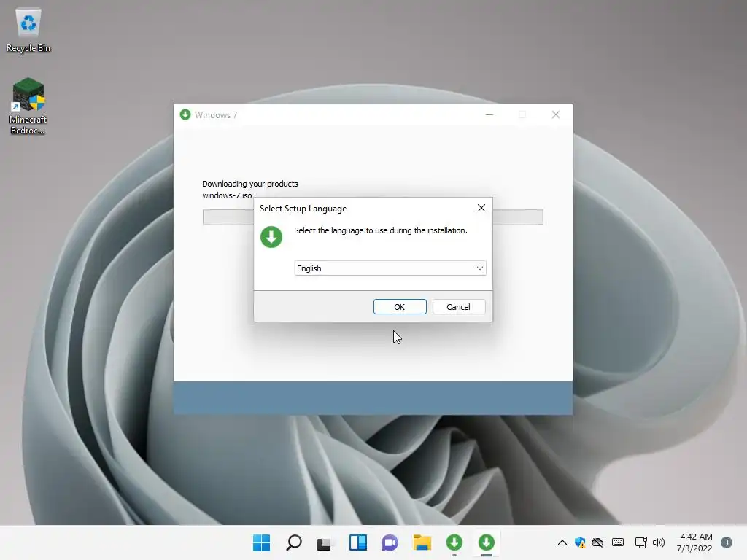Image resolution: width=747 pixels, height=560 pixels.
Task: Close the Select Setup Language dialog
Action: 481,208
